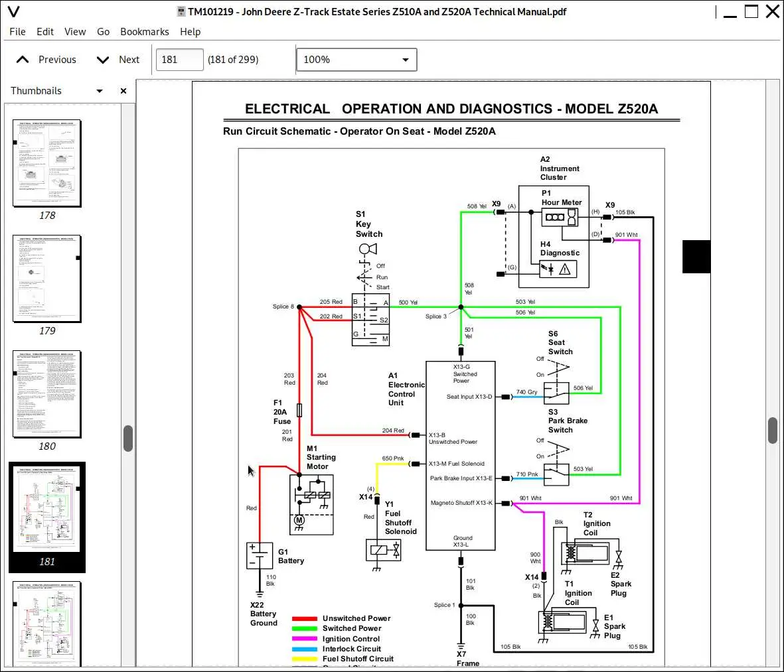
Task: Go to the Next page button label
Action: [129, 60]
